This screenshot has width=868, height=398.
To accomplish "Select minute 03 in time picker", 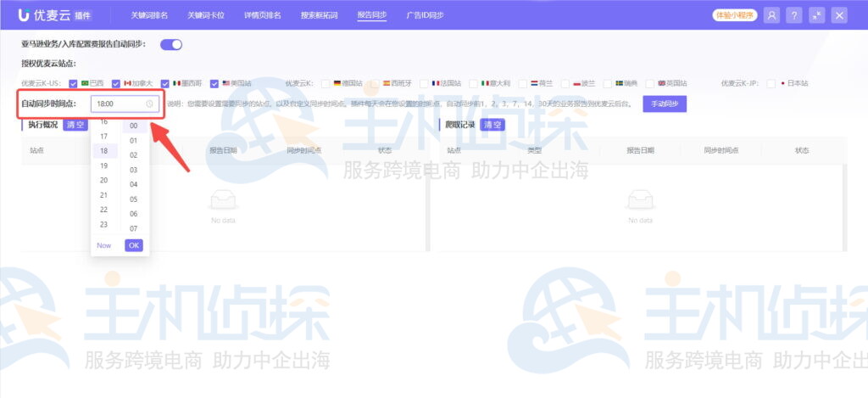I will (134, 171).
